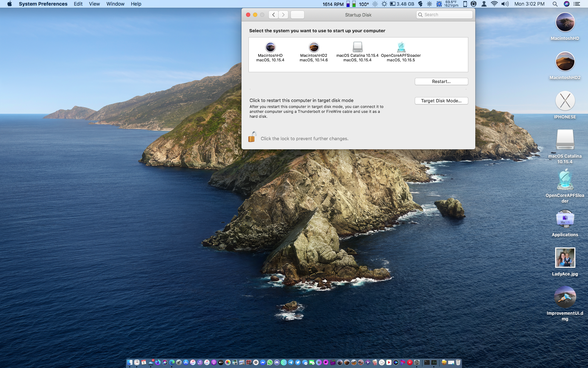Viewport: 588px width, 368px height.
Task: Open Podcasts from the Dock
Action: [x=214, y=362]
